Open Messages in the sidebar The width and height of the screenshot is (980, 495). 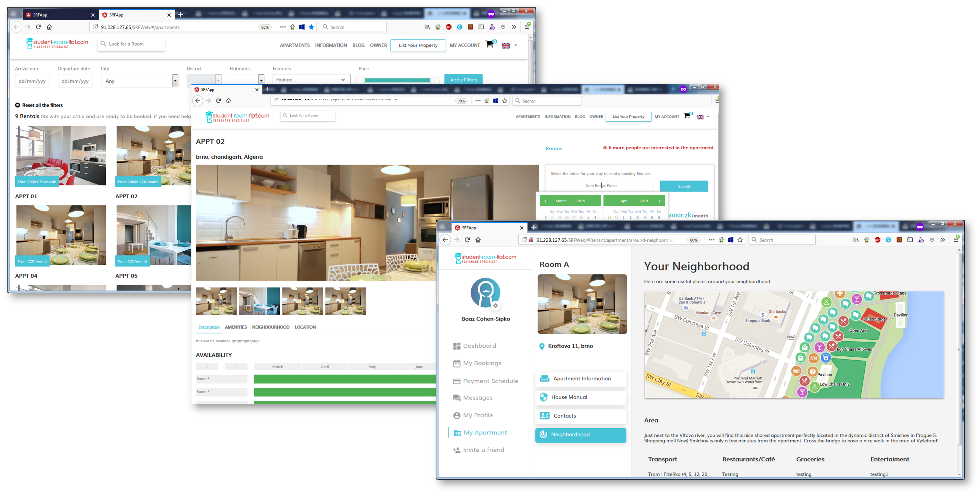[472, 398]
